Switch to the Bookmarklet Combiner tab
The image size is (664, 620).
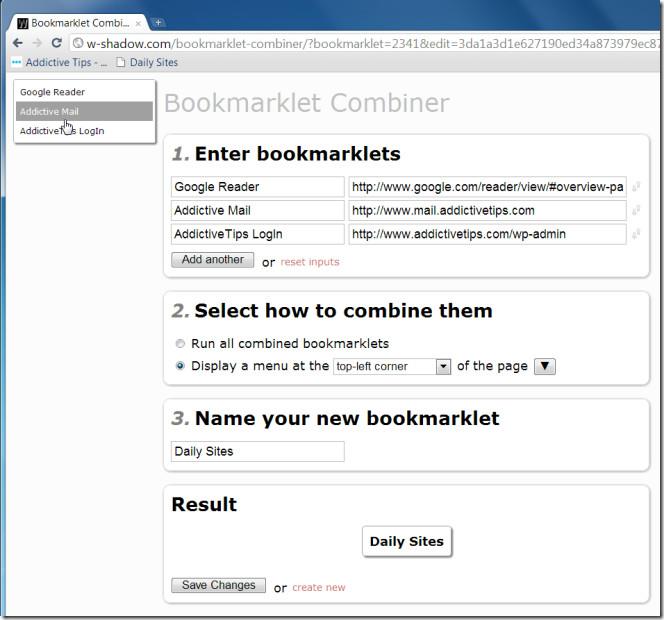80,22
